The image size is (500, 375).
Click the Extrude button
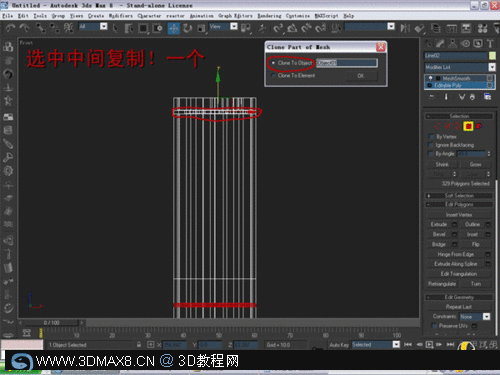pyautogui.click(x=439, y=224)
